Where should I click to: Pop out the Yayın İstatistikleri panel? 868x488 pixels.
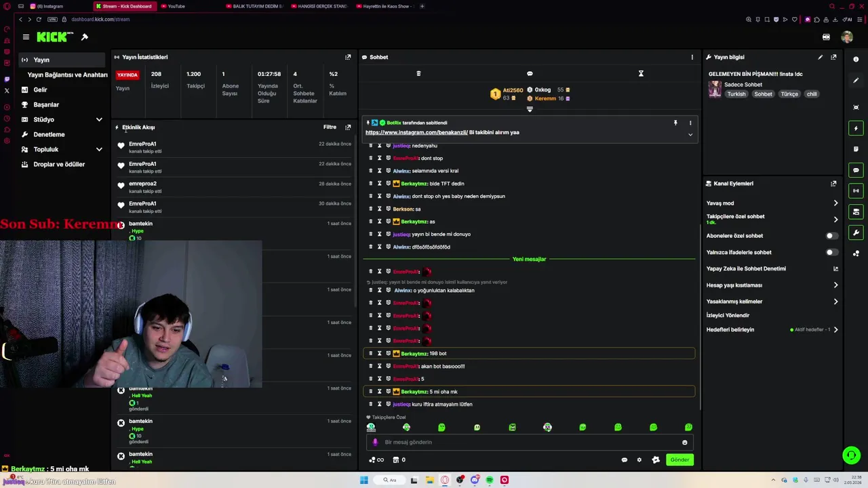pos(348,57)
